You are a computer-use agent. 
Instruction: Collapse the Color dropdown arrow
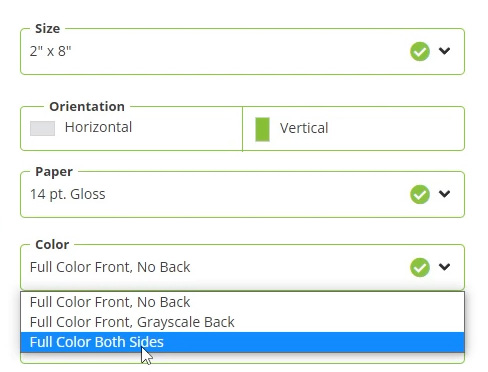pyautogui.click(x=444, y=267)
